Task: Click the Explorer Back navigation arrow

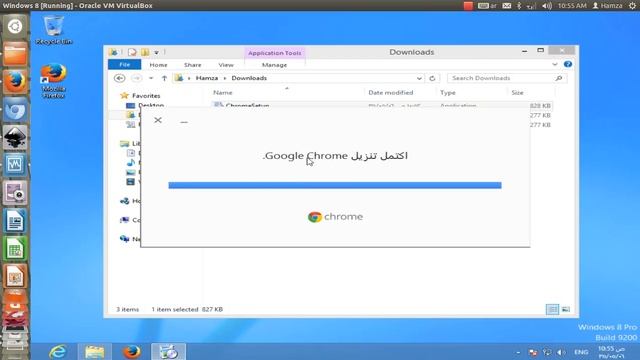Action: [x=120, y=78]
